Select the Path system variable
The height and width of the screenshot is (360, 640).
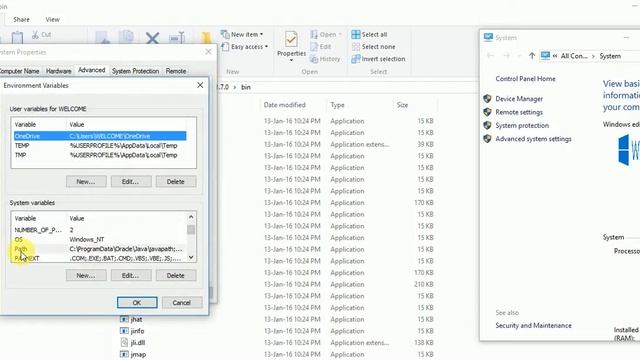point(100,249)
